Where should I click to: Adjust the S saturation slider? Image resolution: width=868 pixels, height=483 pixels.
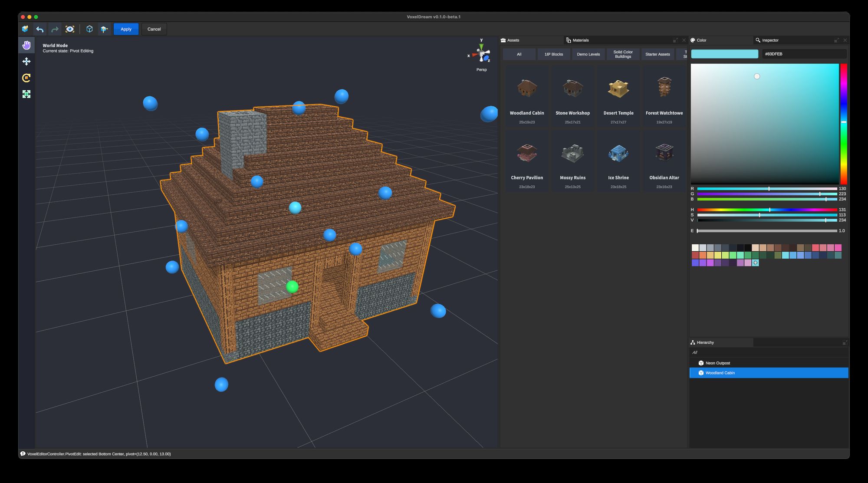point(767,215)
